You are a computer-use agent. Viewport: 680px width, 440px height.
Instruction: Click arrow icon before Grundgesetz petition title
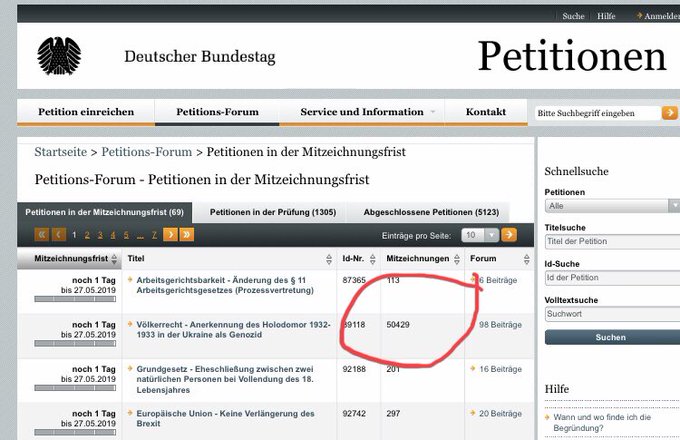pos(130,368)
